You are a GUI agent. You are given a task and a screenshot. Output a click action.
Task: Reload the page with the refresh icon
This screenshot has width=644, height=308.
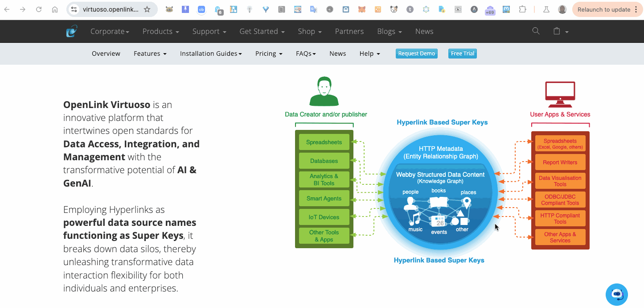[39, 9]
